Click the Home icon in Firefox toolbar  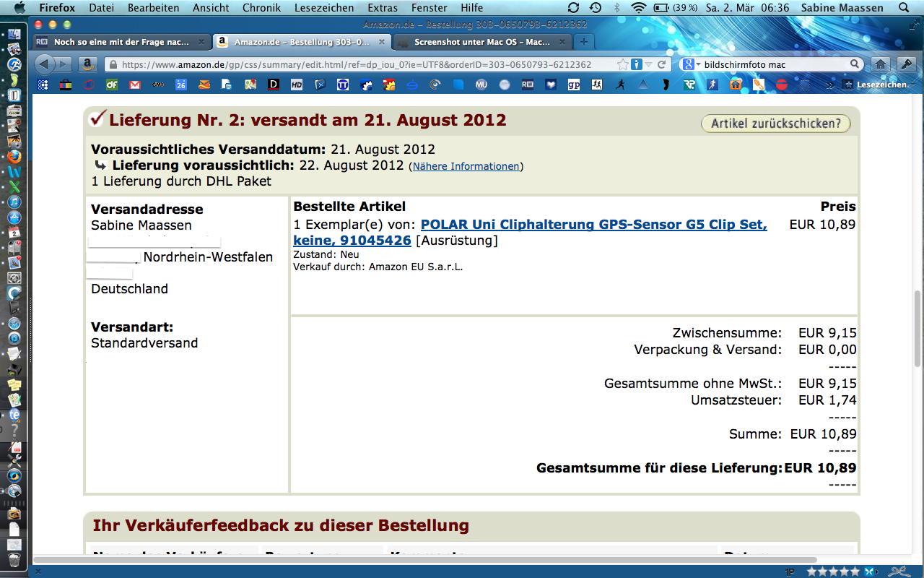tap(880, 64)
